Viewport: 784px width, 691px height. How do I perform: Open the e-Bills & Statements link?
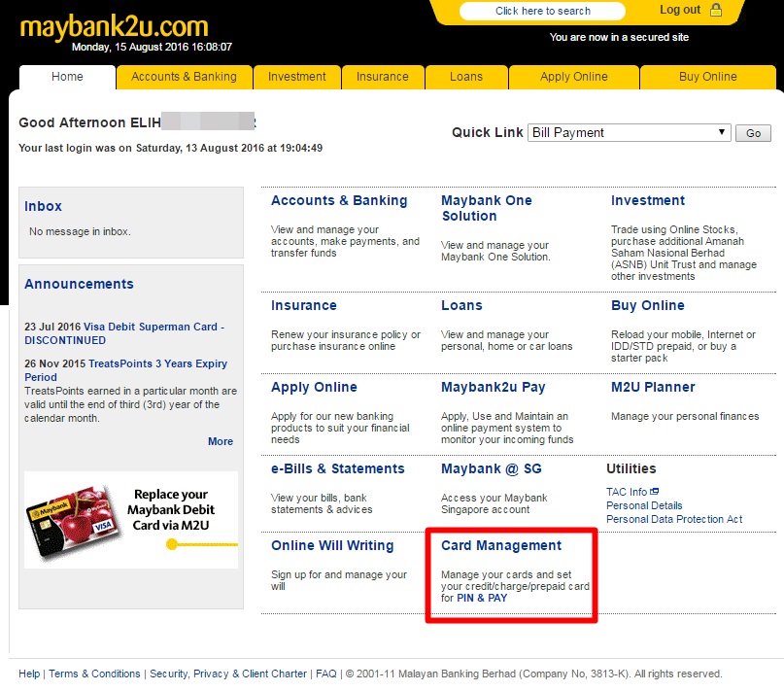(337, 468)
